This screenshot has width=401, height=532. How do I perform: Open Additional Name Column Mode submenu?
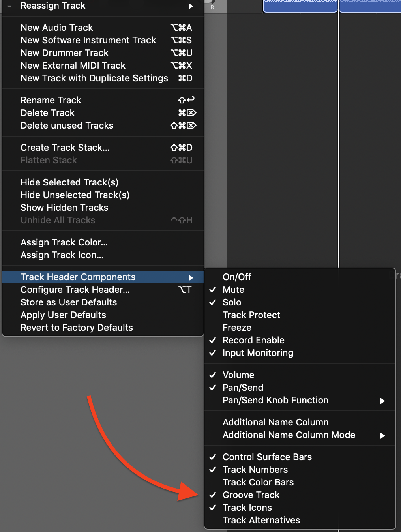click(289, 435)
